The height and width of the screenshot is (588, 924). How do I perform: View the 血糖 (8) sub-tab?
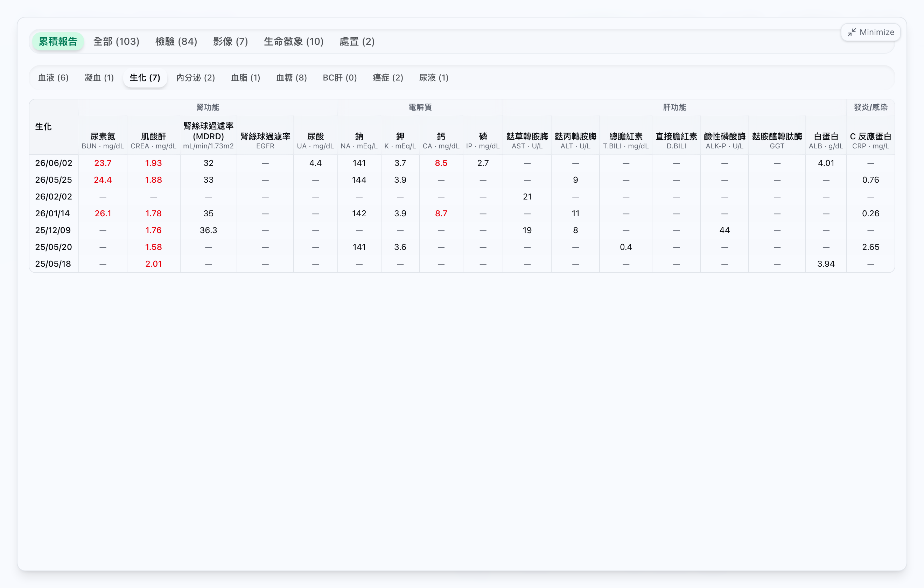[292, 78]
